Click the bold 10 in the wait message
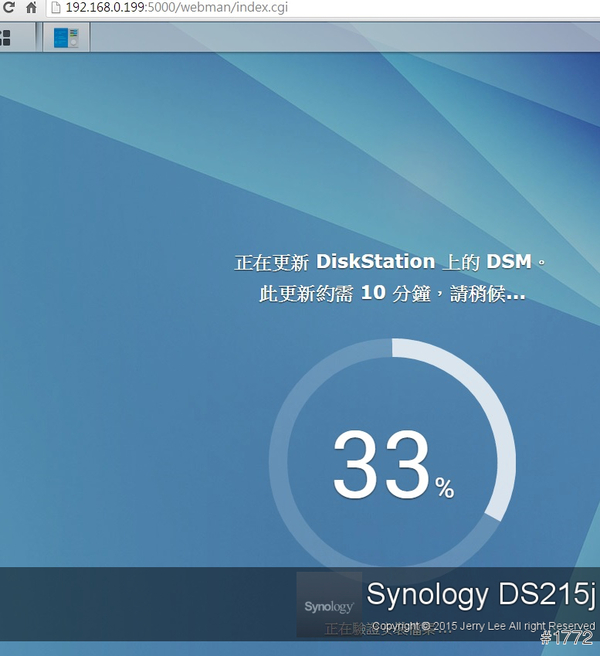This screenshot has width=600, height=656. (x=372, y=295)
